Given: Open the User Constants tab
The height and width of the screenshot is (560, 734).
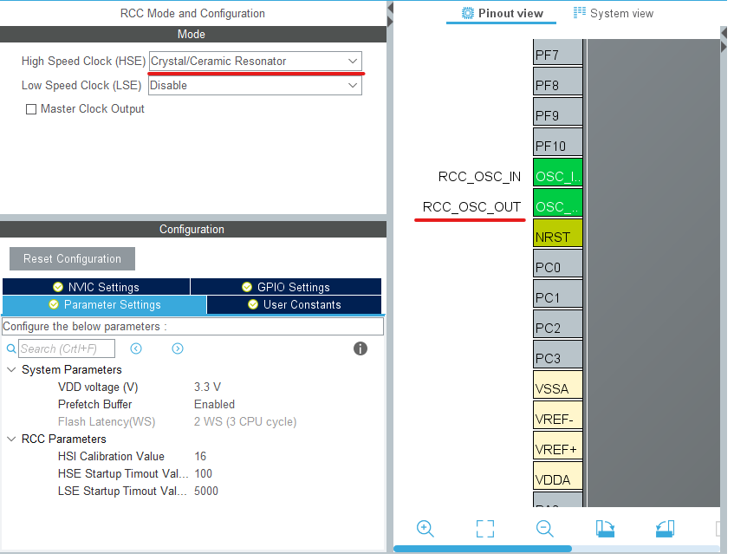Looking at the screenshot, I should click(x=294, y=304).
